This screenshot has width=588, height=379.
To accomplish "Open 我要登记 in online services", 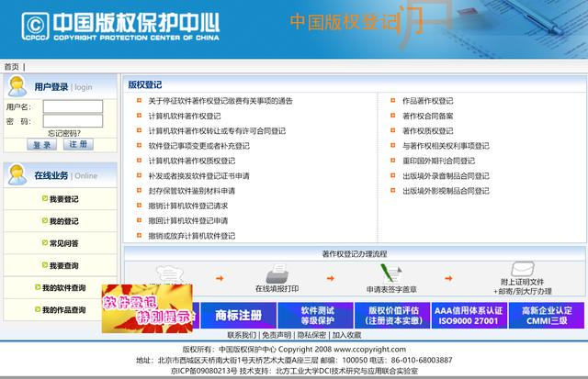I will point(64,199).
